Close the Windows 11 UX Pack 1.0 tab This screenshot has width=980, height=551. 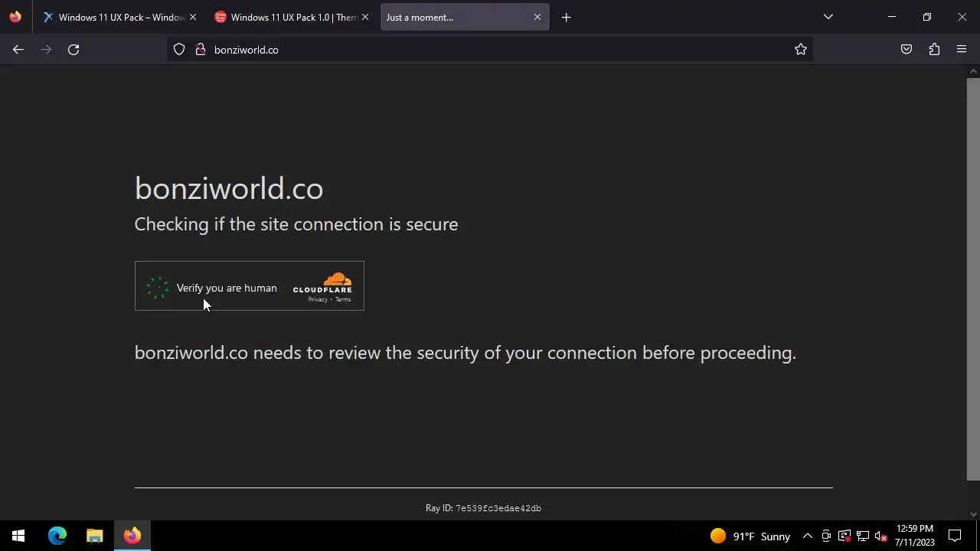[x=365, y=17]
